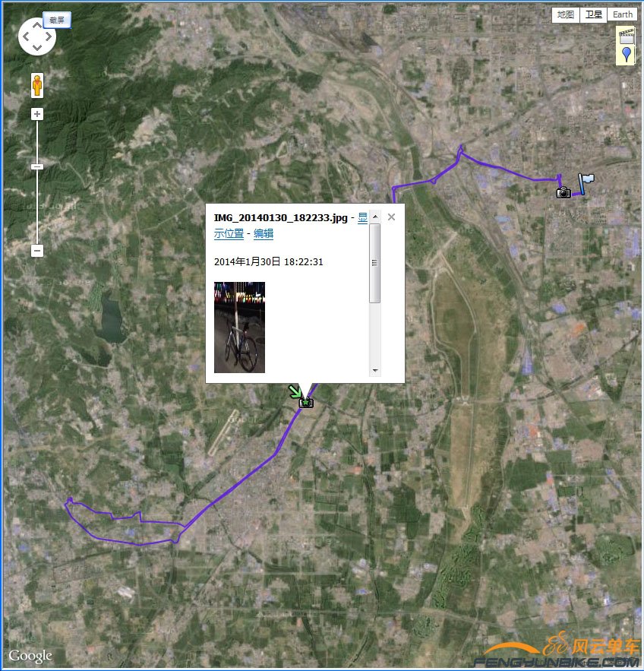Switch to Earth view
This screenshot has width=644, height=671.
[x=622, y=14]
